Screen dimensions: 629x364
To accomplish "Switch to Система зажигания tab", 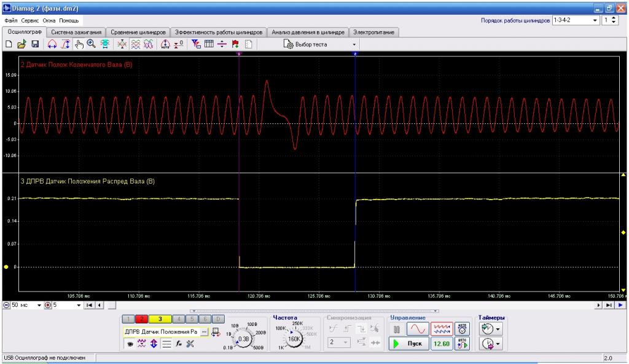I will [76, 32].
